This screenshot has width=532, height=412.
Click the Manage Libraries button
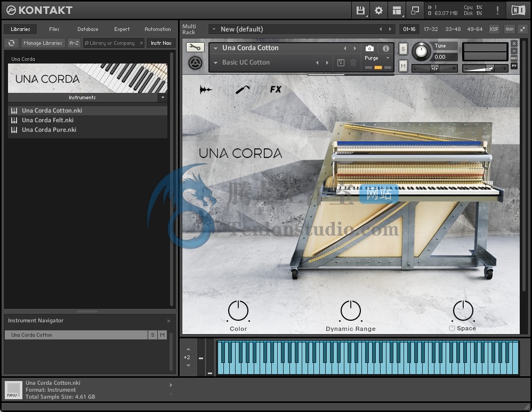coord(43,43)
